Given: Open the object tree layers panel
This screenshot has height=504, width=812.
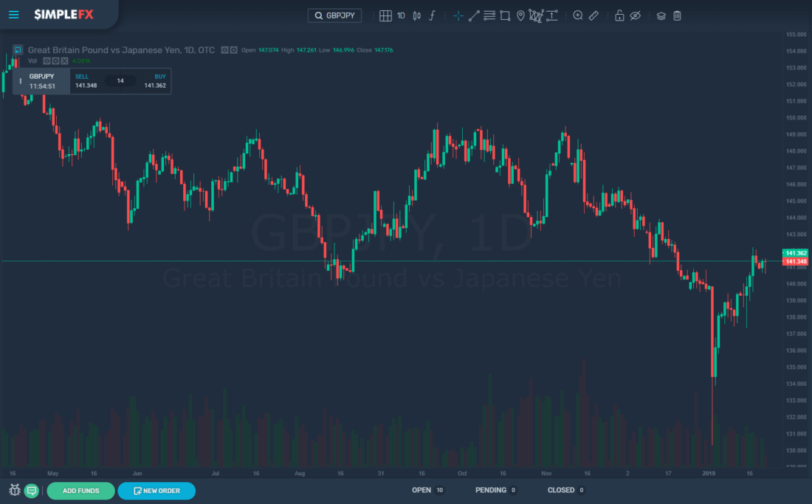Looking at the screenshot, I should [x=661, y=15].
